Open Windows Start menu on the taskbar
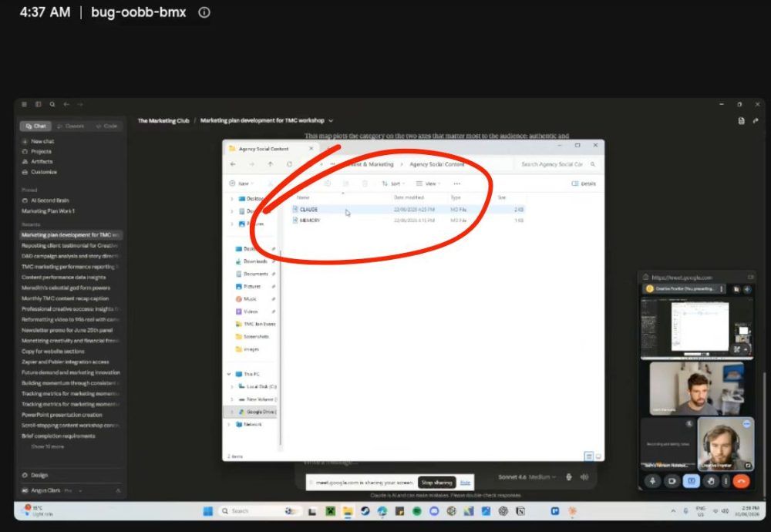Viewport: 771px width, 532px height. pos(208,511)
